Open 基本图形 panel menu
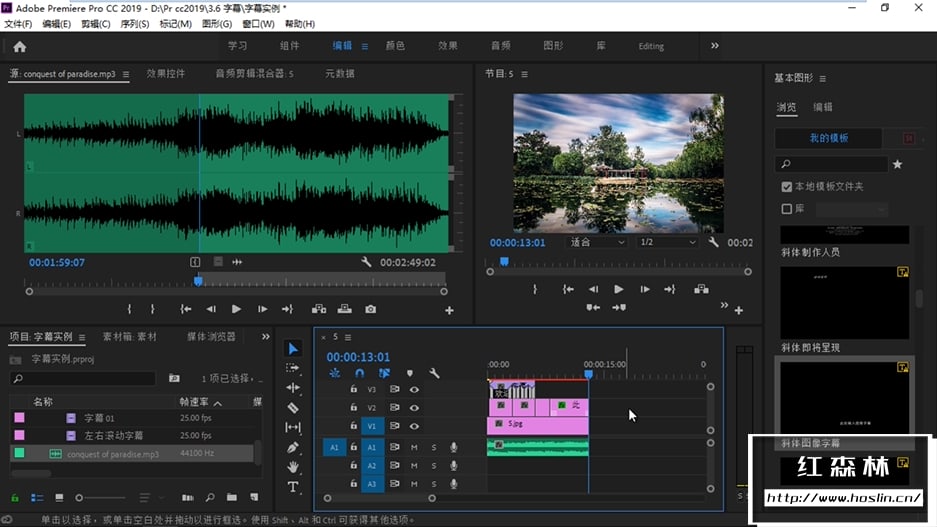Viewport: 937px width, 527px height. (x=823, y=78)
